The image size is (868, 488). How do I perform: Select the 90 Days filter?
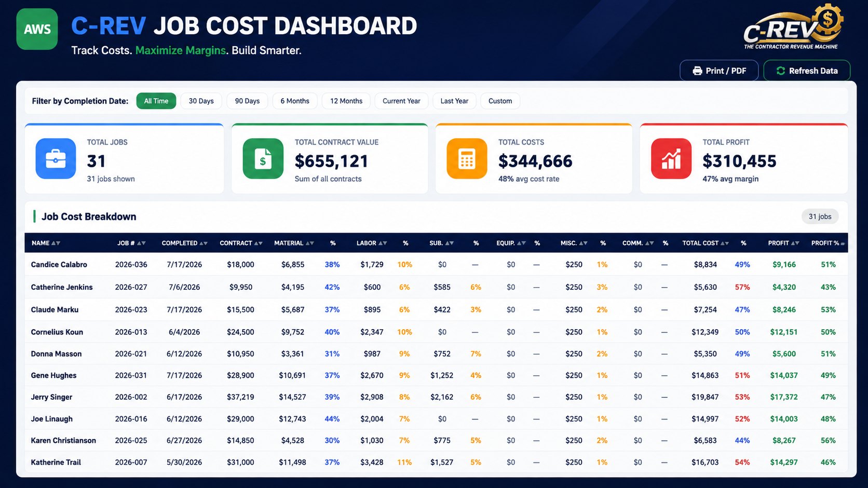pos(247,101)
